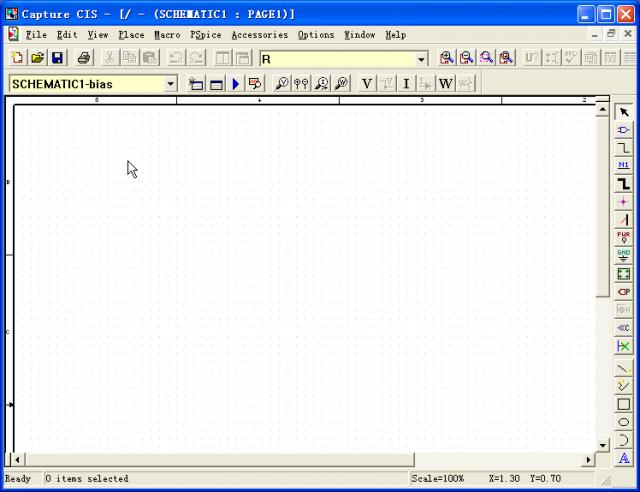
Task: Select the Place Bus tool
Action: tap(624, 183)
